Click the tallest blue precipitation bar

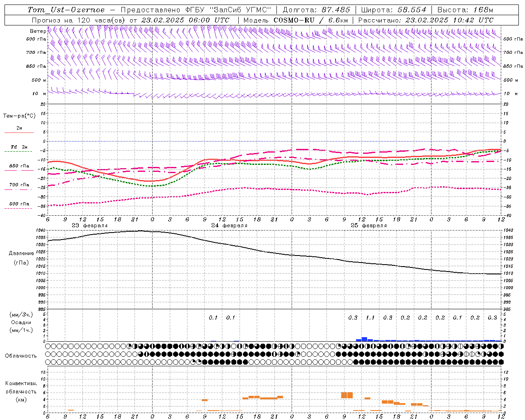point(364,339)
